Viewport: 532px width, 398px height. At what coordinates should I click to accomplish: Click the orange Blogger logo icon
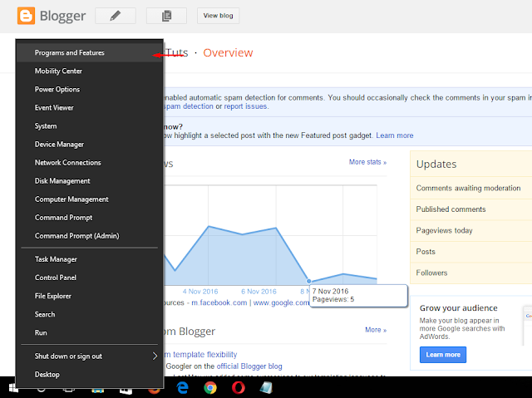pyautogui.click(x=26, y=16)
